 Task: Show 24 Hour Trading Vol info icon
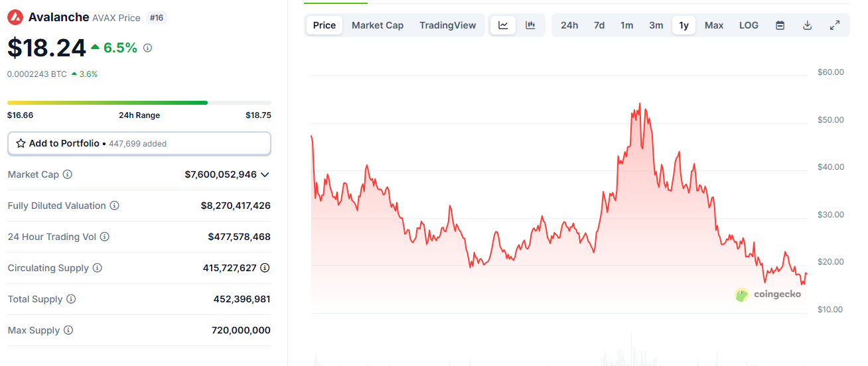(104, 237)
